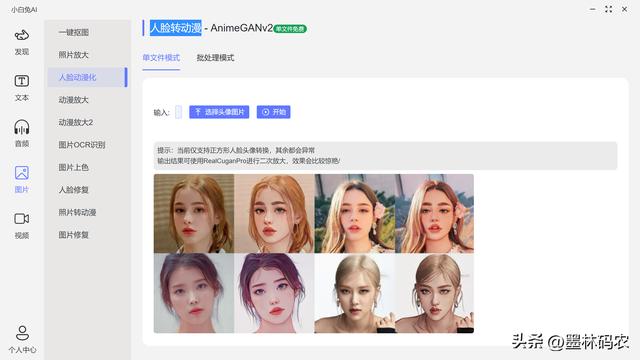Viewport: 640px width, 360px height.
Task: Click the anime purple-haired portrait sample
Action: 274,293
